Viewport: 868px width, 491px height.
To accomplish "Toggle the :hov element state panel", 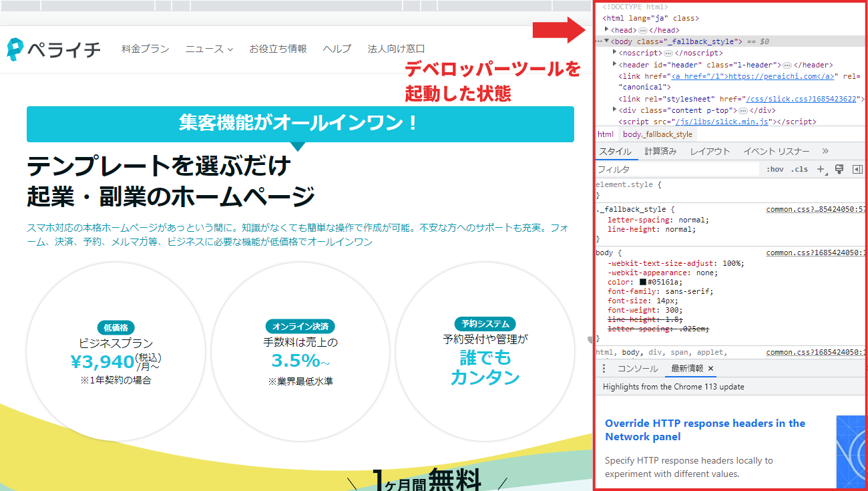I will point(775,170).
